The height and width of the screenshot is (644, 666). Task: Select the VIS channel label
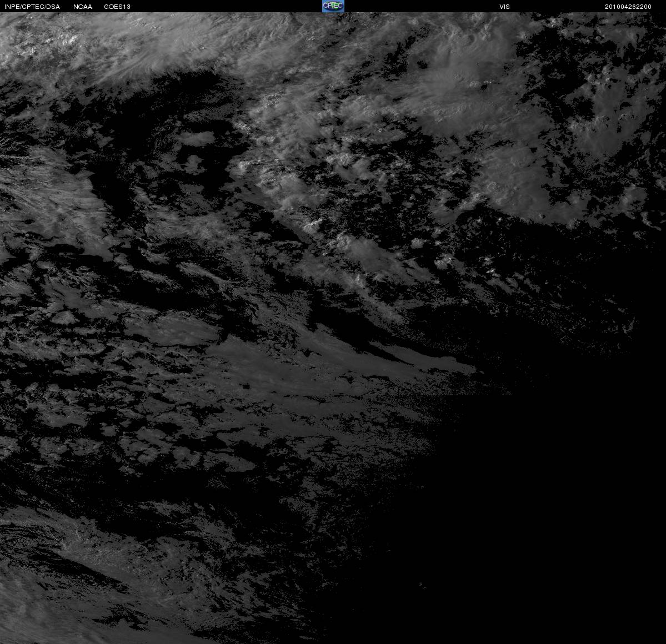[x=504, y=7]
